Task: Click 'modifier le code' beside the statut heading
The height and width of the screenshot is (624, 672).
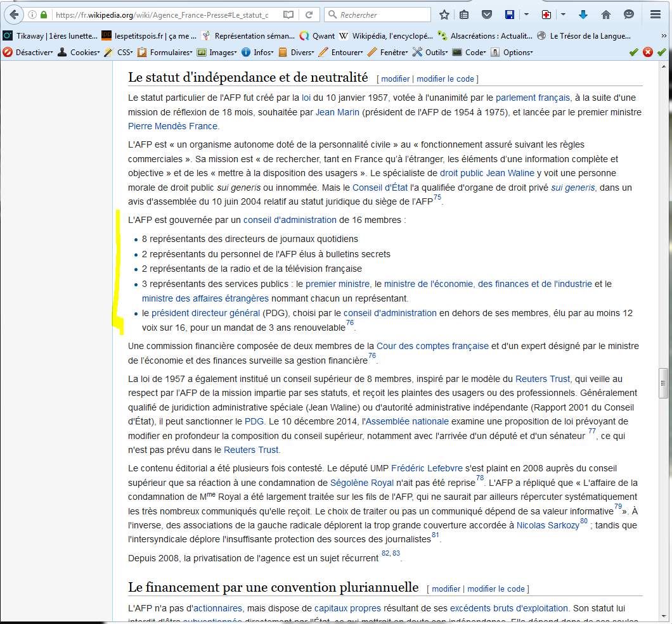Action: 445,79
